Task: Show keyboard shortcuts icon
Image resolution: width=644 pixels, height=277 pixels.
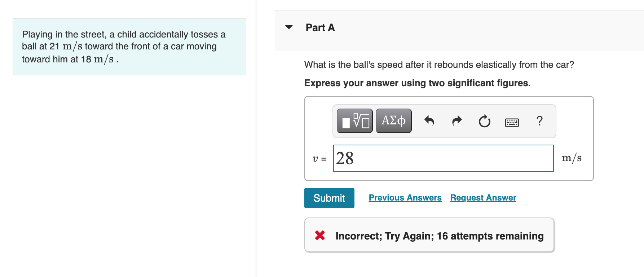Action: pos(512,122)
